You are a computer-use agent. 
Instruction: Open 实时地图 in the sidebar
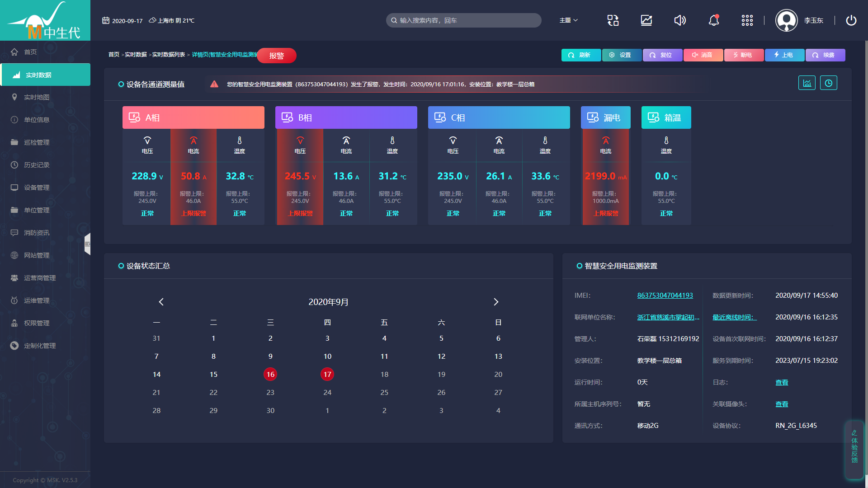37,97
